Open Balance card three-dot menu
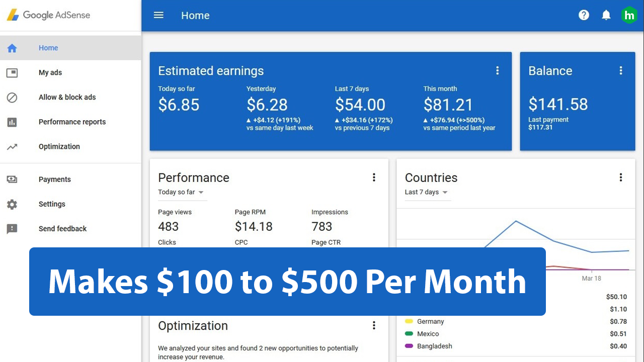Image resolution: width=644 pixels, height=362 pixels. [x=621, y=71]
